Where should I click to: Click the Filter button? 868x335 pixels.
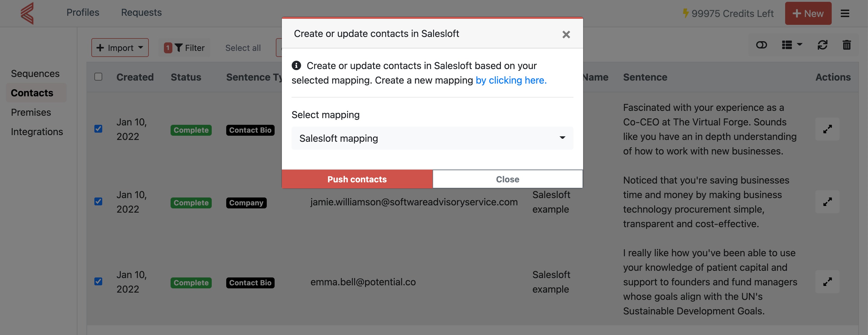[185, 48]
